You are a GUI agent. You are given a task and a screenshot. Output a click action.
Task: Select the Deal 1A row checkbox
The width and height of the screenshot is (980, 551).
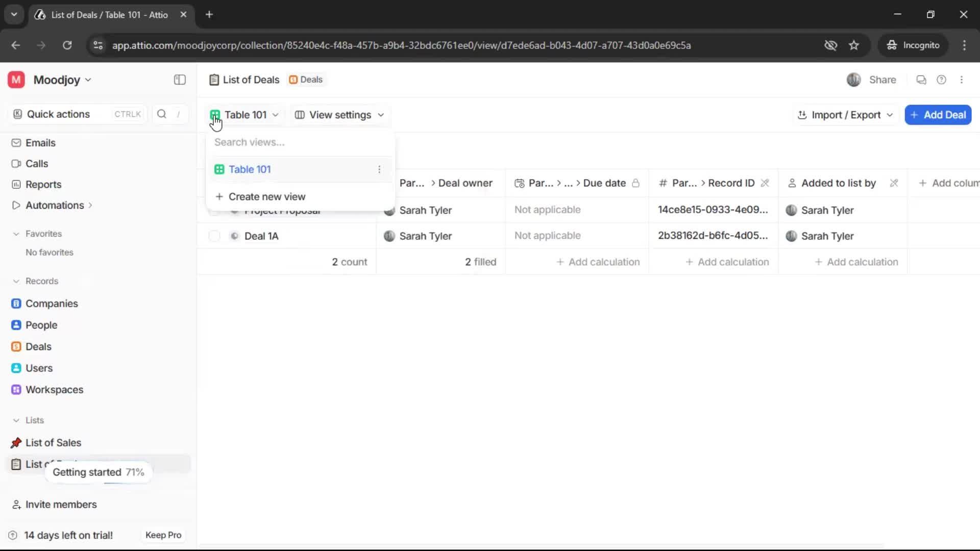tap(214, 236)
